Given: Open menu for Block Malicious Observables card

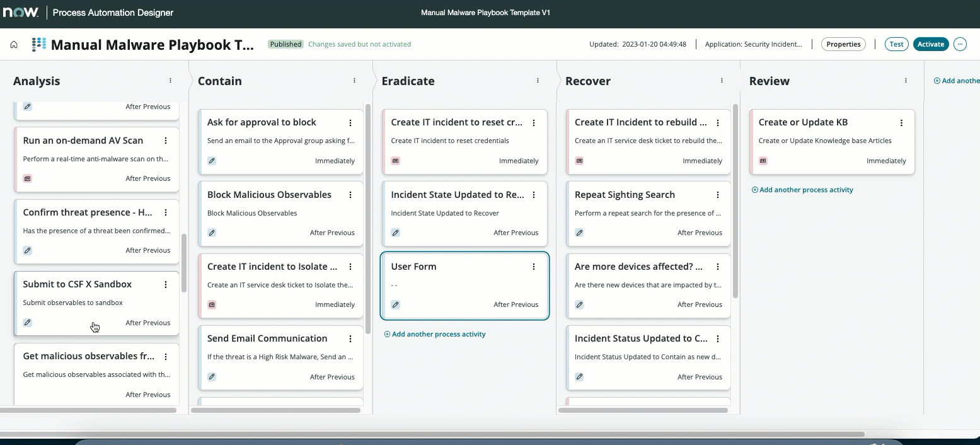Looking at the screenshot, I should point(350,195).
